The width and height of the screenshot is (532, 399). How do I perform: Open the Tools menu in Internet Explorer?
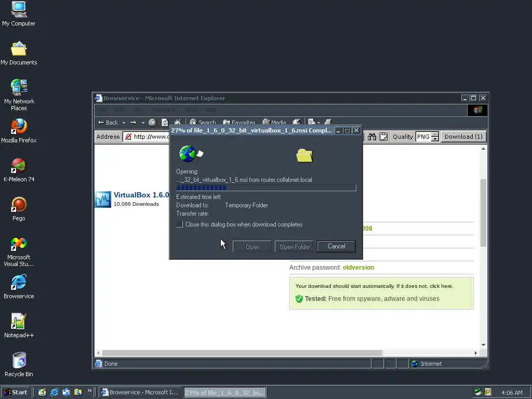191,110
